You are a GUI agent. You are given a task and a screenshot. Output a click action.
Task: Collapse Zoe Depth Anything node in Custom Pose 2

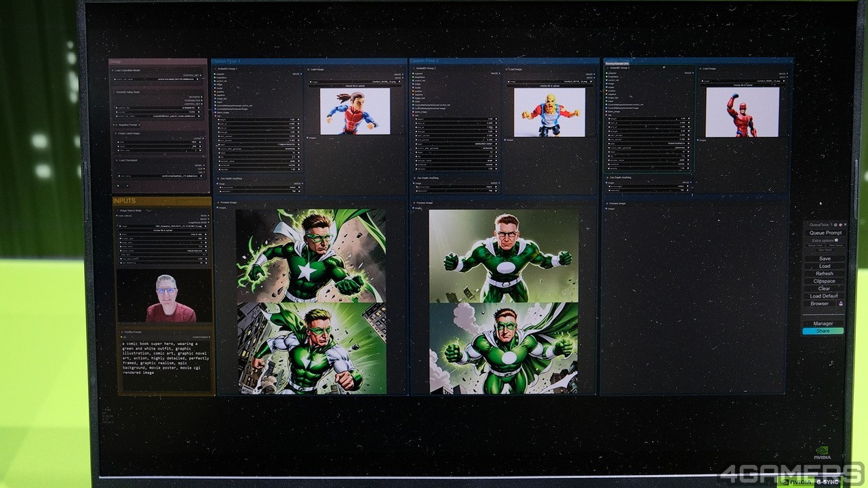coord(414,178)
